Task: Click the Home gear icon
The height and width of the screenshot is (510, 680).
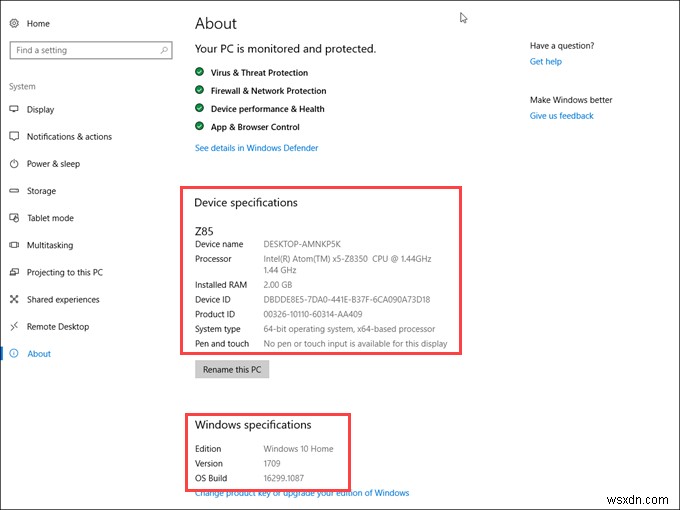Action: (x=15, y=23)
